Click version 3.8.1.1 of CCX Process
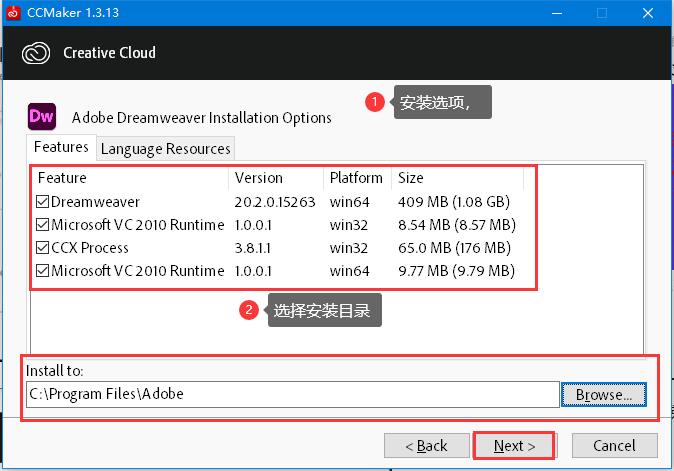Viewport: 674px width, 471px height. pos(253,248)
